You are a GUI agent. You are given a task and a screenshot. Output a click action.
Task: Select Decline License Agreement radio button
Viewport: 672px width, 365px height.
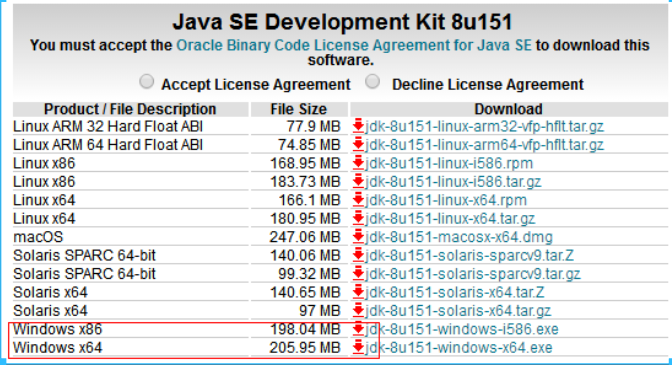tap(372, 81)
